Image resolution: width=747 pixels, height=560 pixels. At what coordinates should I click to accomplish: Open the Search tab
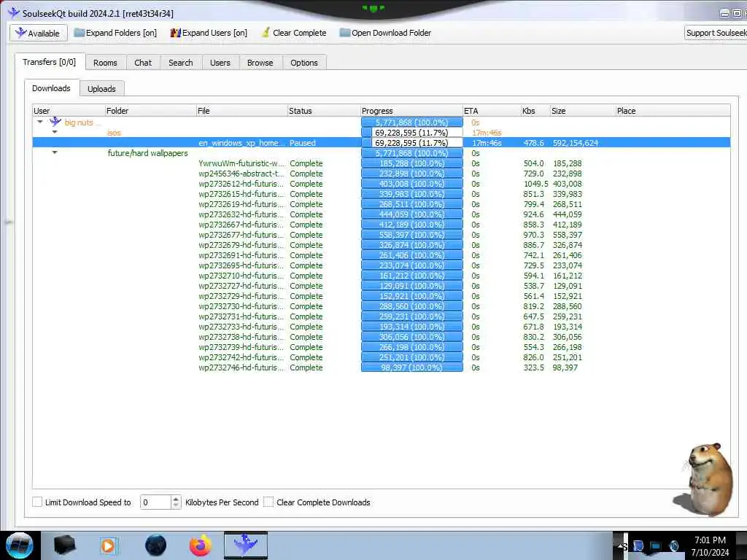[x=181, y=63]
